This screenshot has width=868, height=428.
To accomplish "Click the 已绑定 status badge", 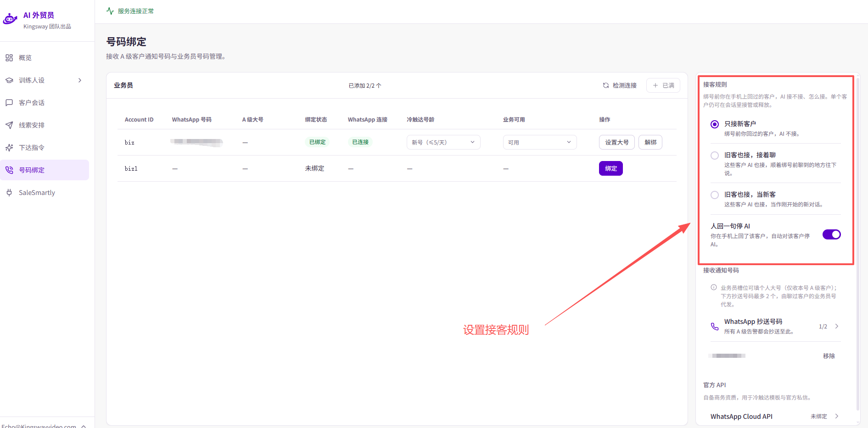I will point(317,142).
